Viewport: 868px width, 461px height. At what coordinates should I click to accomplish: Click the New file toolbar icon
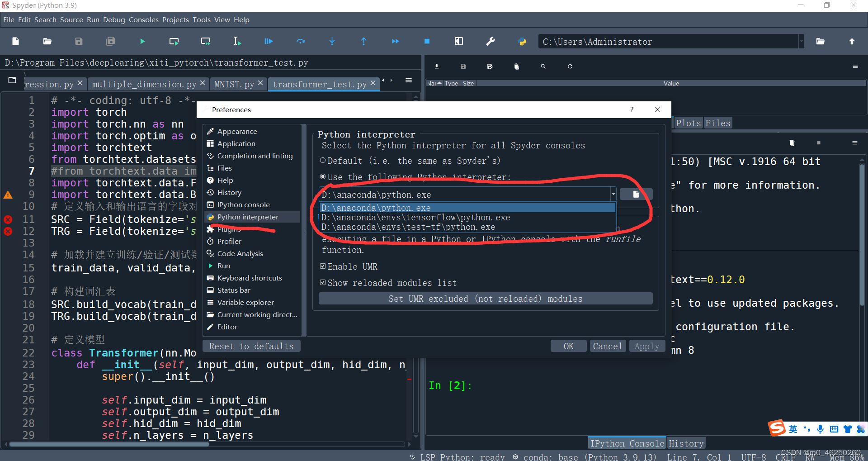(15, 41)
